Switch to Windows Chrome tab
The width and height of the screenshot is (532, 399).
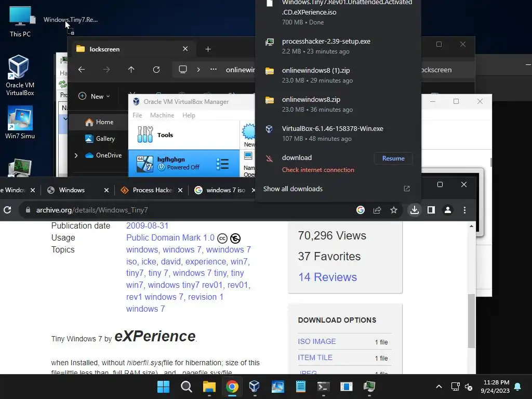click(72, 190)
